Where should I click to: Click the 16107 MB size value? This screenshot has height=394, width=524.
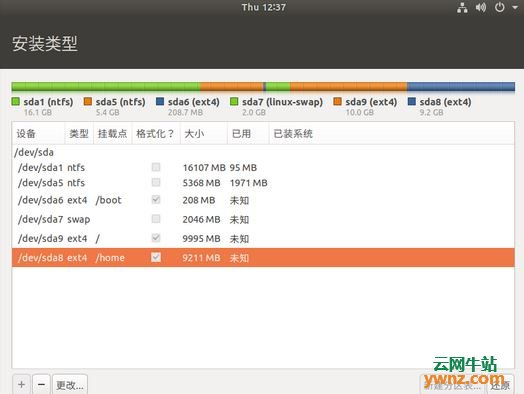[x=204, y=167]
